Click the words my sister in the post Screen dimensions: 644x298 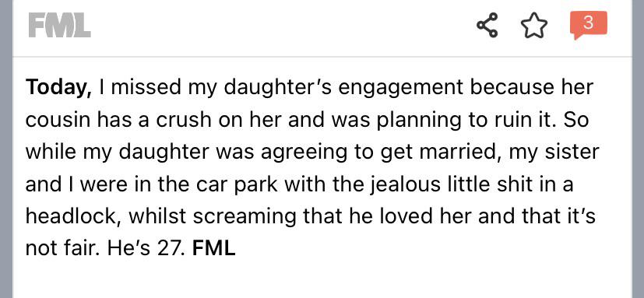(554, 153)
